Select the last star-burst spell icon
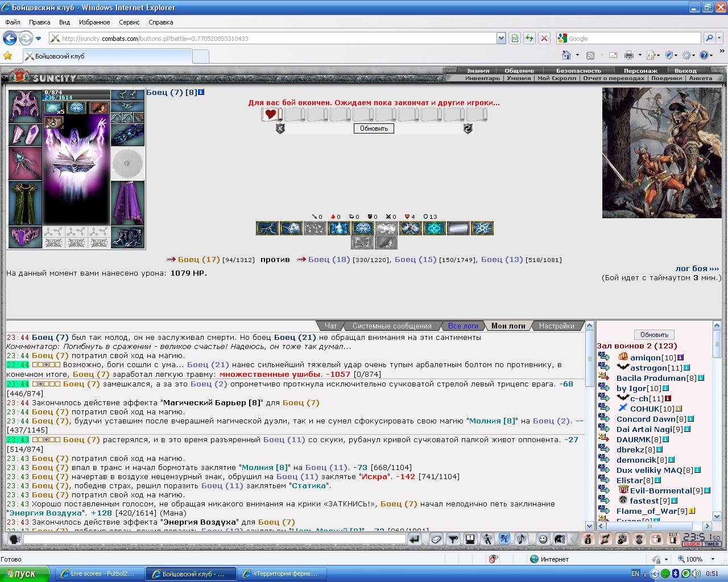This screenshot has height=582, width=728. pyautogui.click(x=482, y=228)
